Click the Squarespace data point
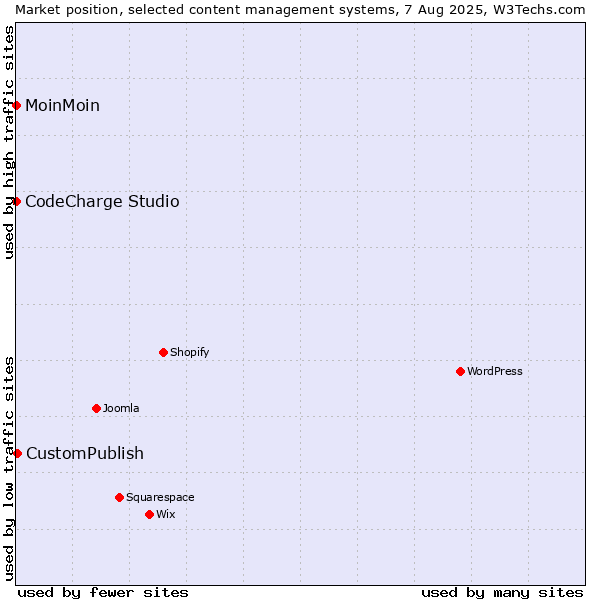This screenshot has height=600, width=600. 119,497
